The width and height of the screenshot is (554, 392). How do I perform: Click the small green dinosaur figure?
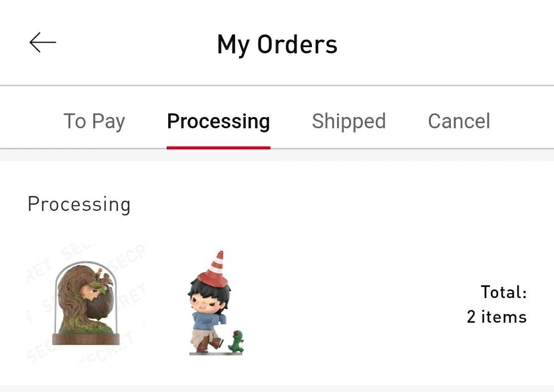236,342
